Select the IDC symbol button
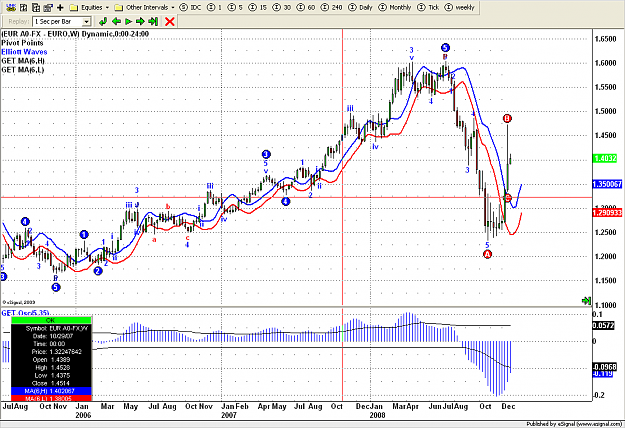This screenshot has height=428, width=625. 191,7
